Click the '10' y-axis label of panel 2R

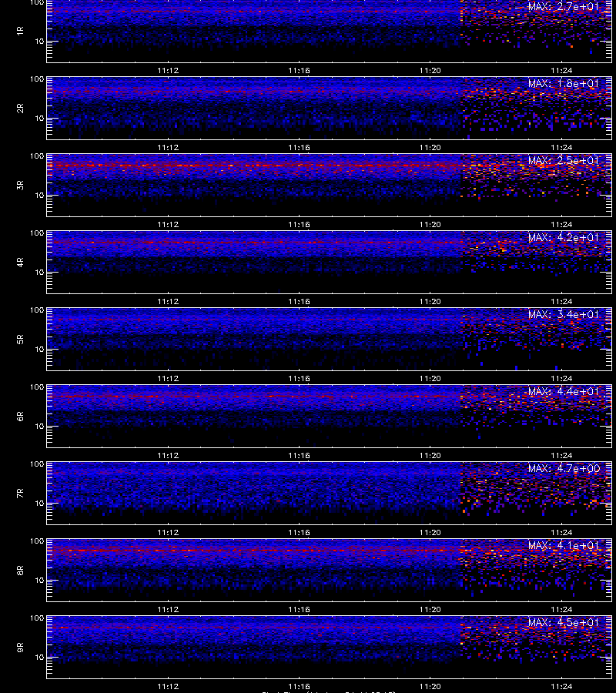point(40,119)
